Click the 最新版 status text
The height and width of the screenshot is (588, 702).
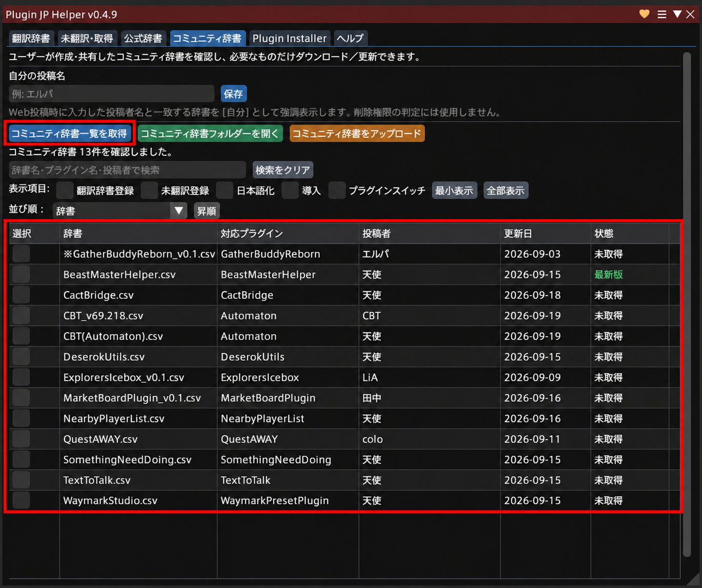pos(608,275)
